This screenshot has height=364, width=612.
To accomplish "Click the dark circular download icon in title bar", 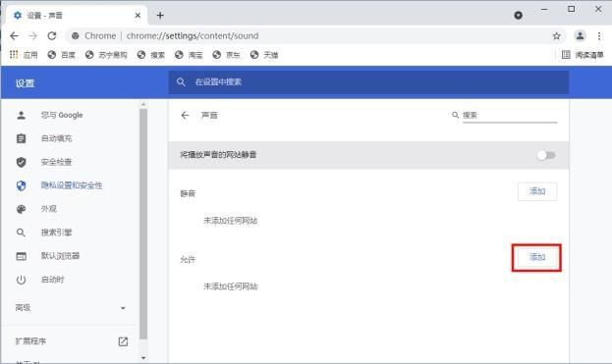I will (x=518, y=15).
